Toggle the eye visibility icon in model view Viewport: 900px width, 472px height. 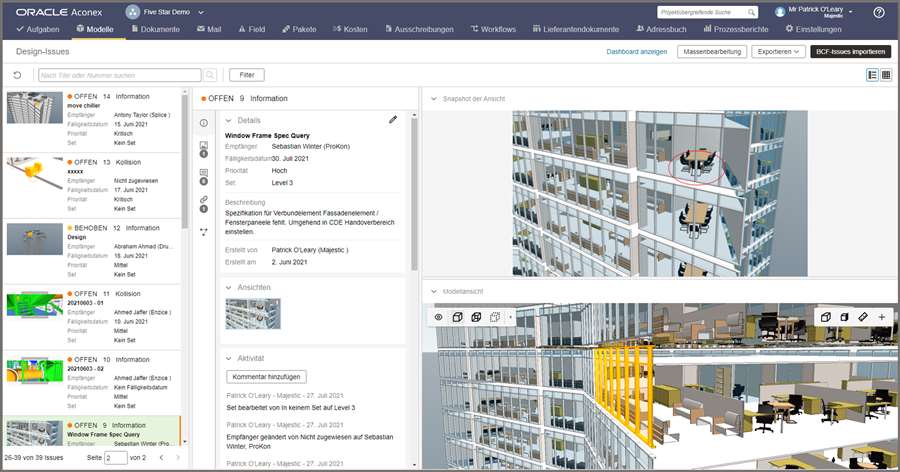[x=438, y=317]
